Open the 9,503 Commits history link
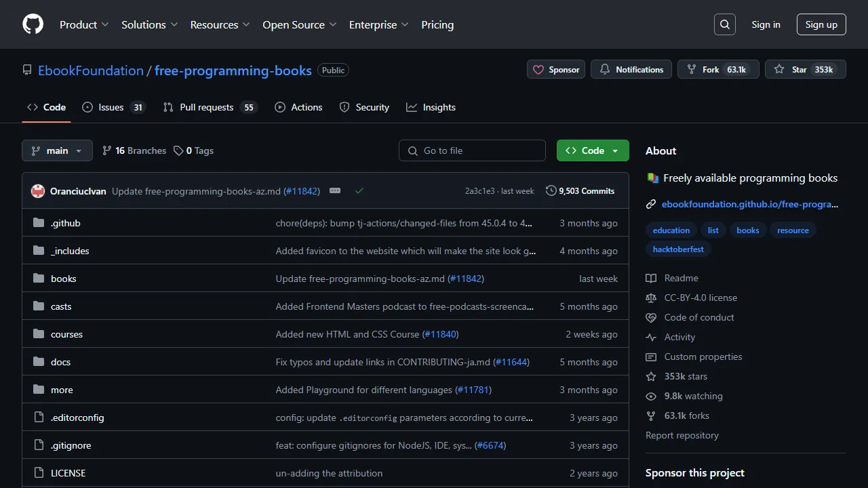Image resolution: width=868 pixels, height=488 pixels. click(x=580, y=191)
